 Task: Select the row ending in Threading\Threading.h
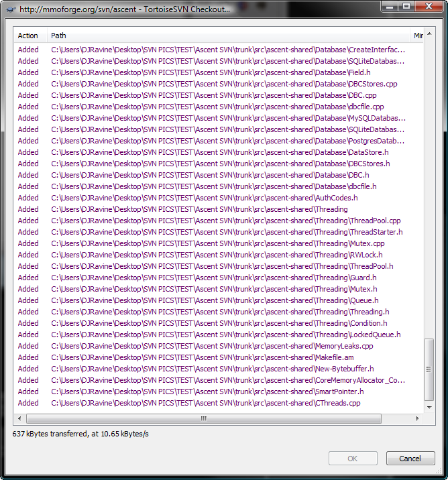click(219, 312)
